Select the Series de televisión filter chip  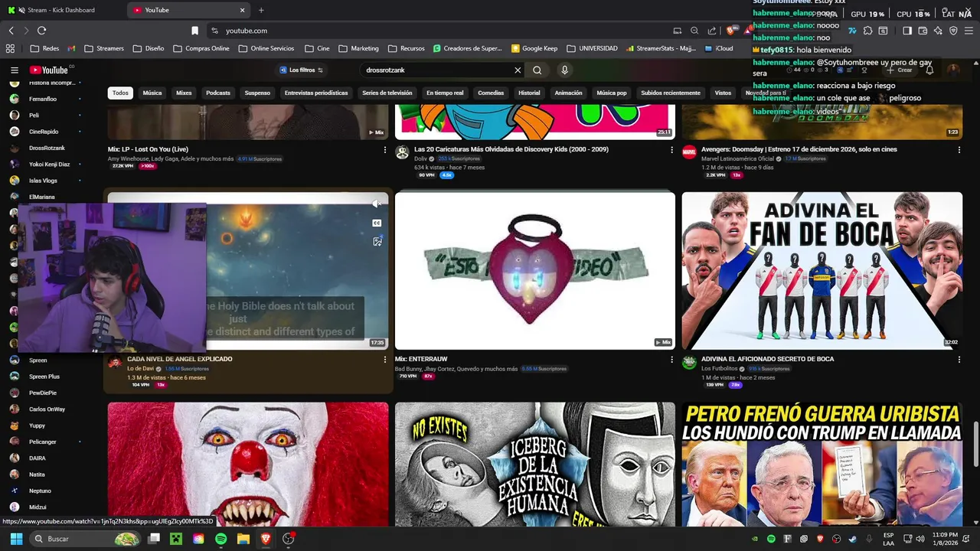pos(387,93)
